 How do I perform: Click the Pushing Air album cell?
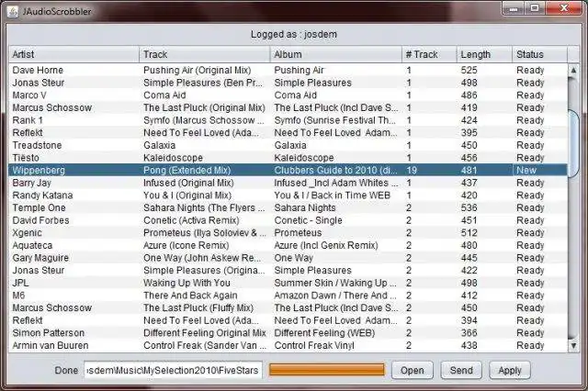point(336,70)
